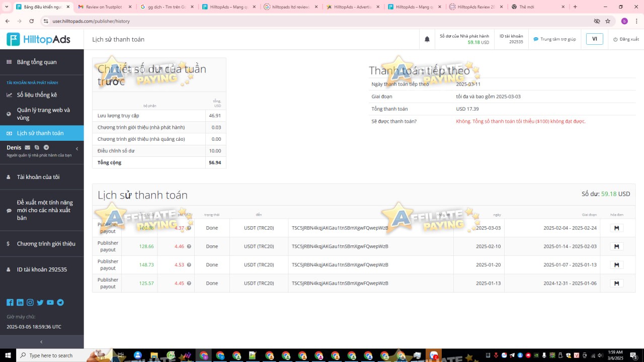The image size is (644, 362).
Task: Open Chrome profile avatar
Action: [x=624, y=21]
